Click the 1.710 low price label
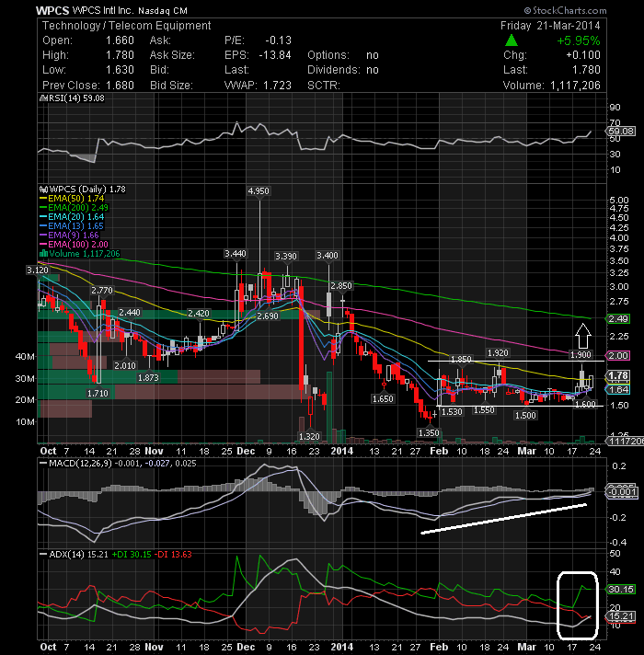 pos(98,393)
